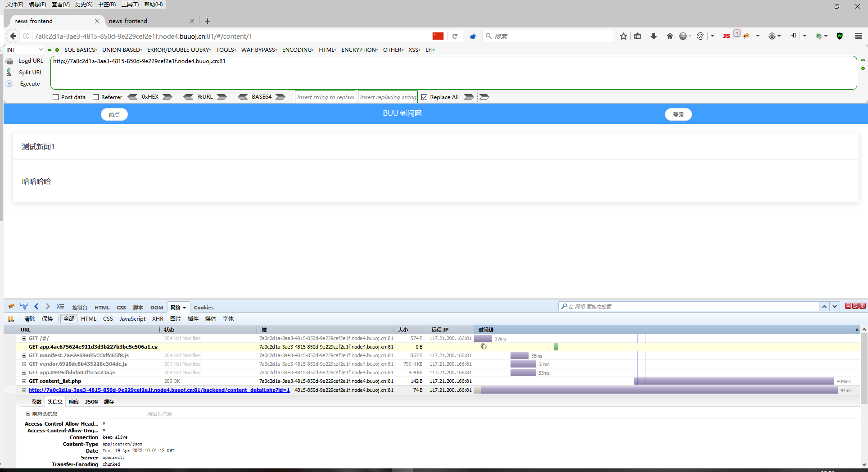Enable the Post data checkbox
868x472 pixels.
56,97
